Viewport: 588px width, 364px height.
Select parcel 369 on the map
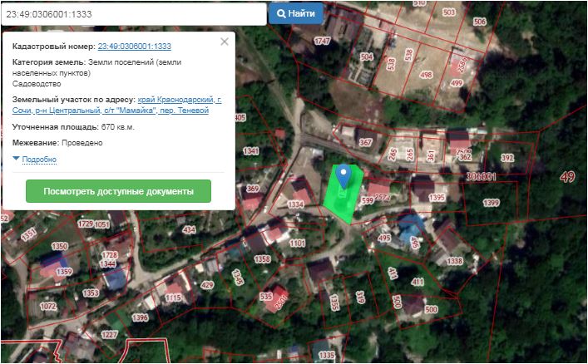coord(253,189)
